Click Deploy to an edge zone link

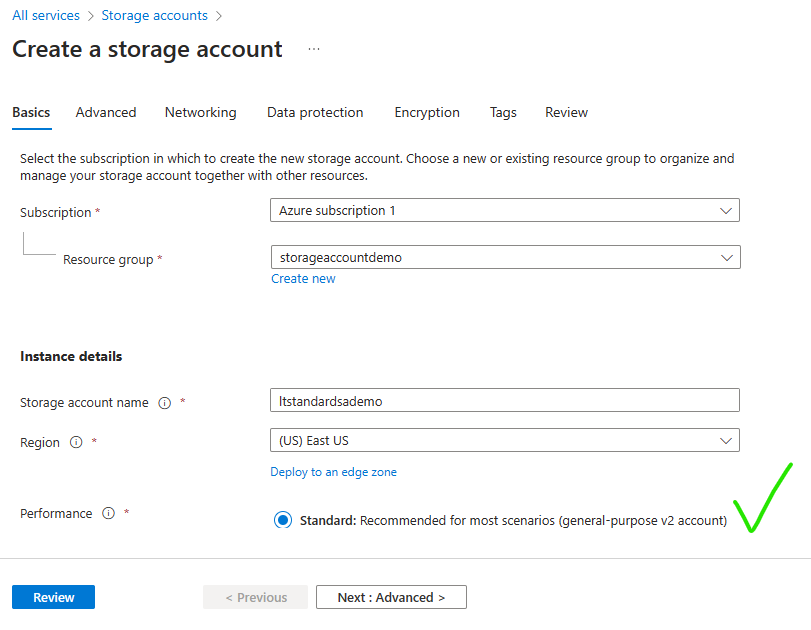pyautogui.click(x=334, y=472)
